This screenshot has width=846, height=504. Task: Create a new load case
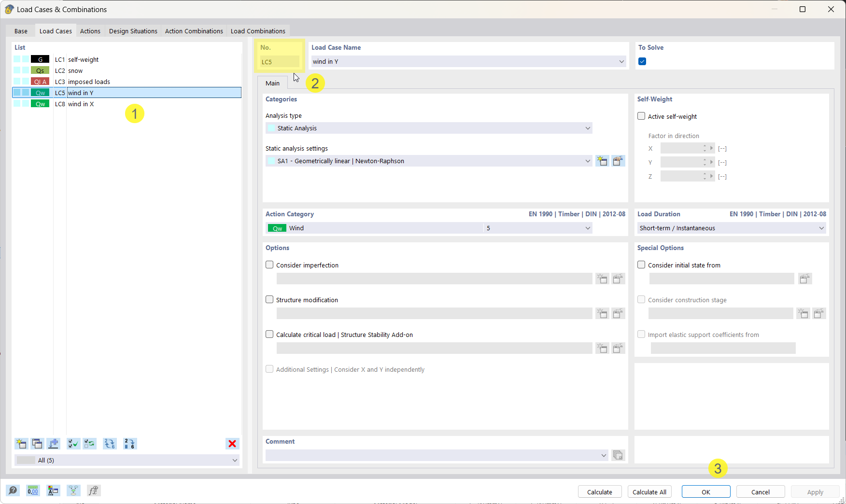coord(21,444)
